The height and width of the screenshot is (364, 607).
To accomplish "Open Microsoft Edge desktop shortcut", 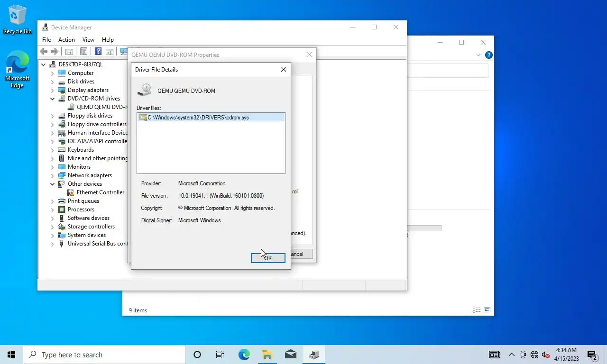I will (x=18, y=70).
